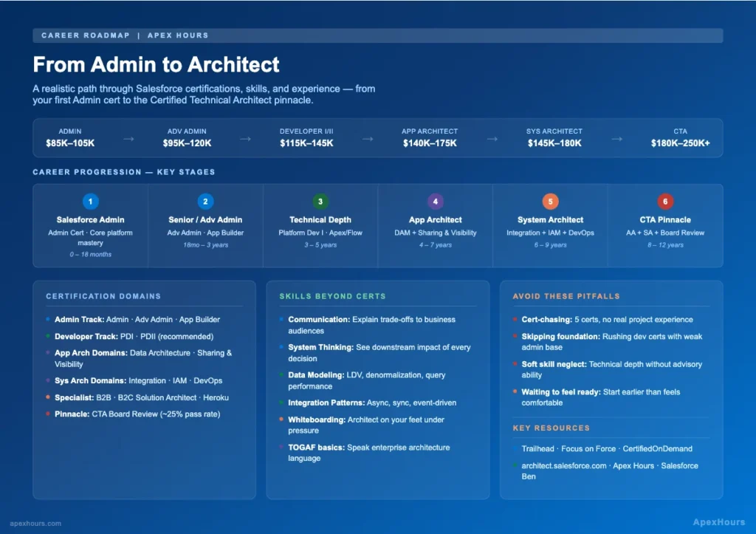
Task: Click the Developer I/II $115K–145K salary entry
Action: (x=306, y=137)
